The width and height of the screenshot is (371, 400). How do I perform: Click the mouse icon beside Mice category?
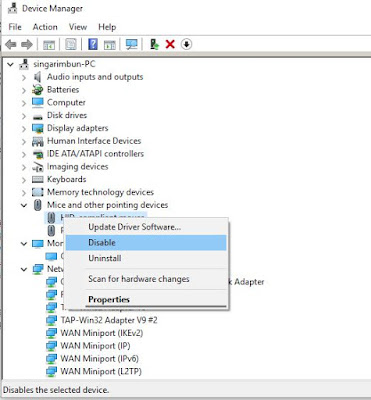point(38,205)
